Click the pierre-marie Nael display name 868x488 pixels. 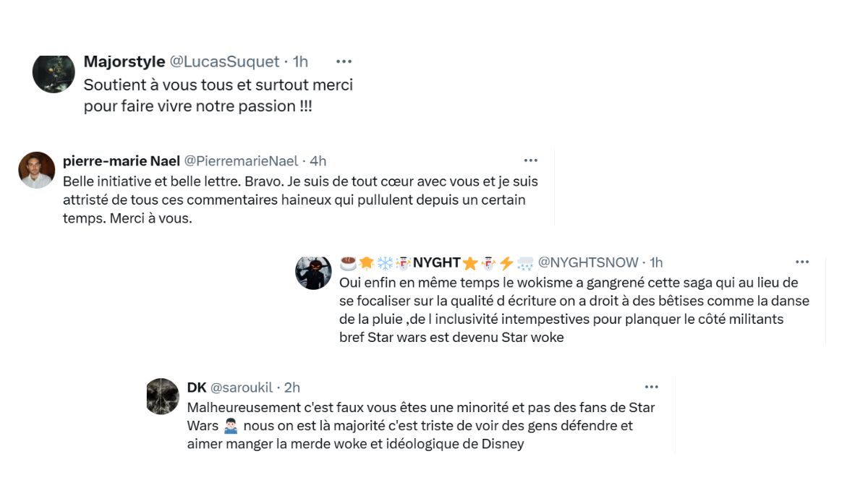(122, 160)
